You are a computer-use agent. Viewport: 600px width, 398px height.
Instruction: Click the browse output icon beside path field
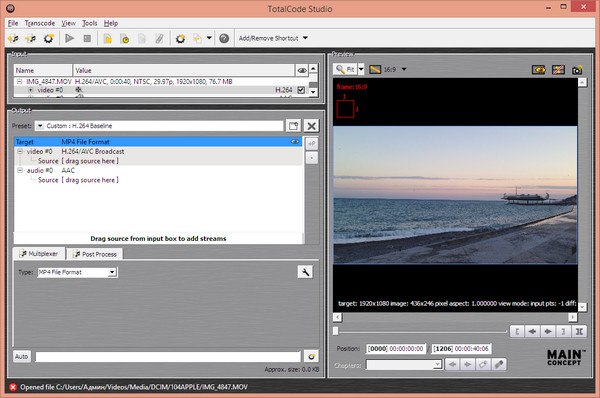311,357
